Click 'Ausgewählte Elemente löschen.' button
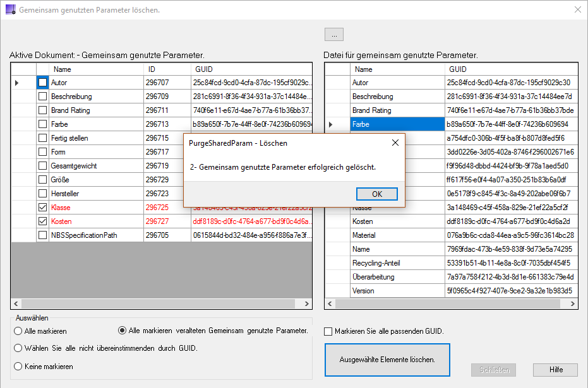Viewport: 588px width, 388px height. pos(387,360)
